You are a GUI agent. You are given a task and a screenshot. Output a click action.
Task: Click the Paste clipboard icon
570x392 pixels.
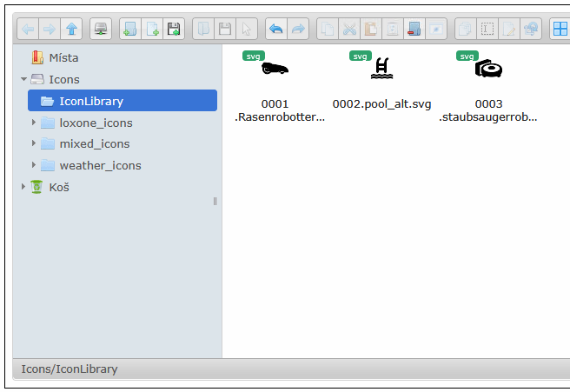pyautogui.click(x=371, y=29)
